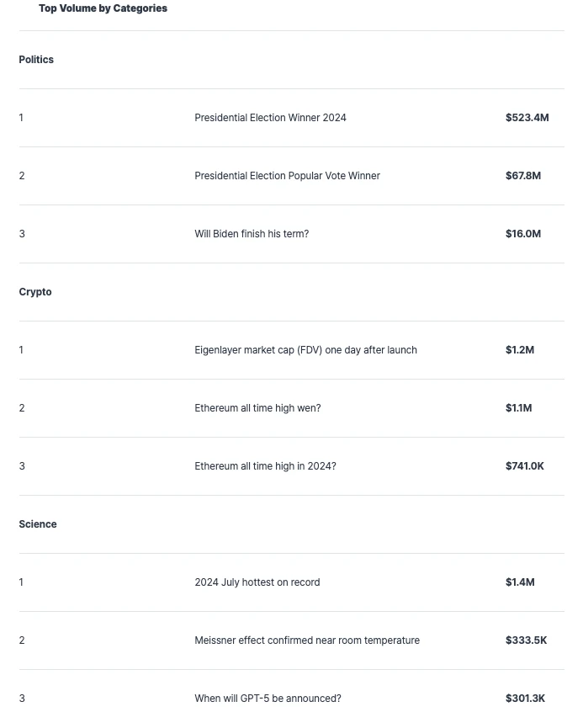This screenshot has height=728, width=583.
Task: Select the Science category heading
Action: pos(38,524)
